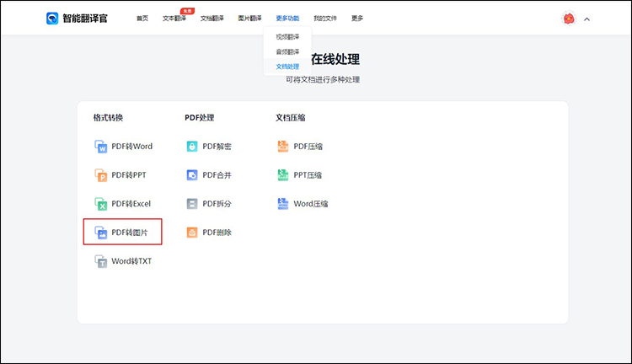Open the PDF转PPT link
Image resolution: width=632 pixels, height=364 pixels.
[x=129, y=175]
